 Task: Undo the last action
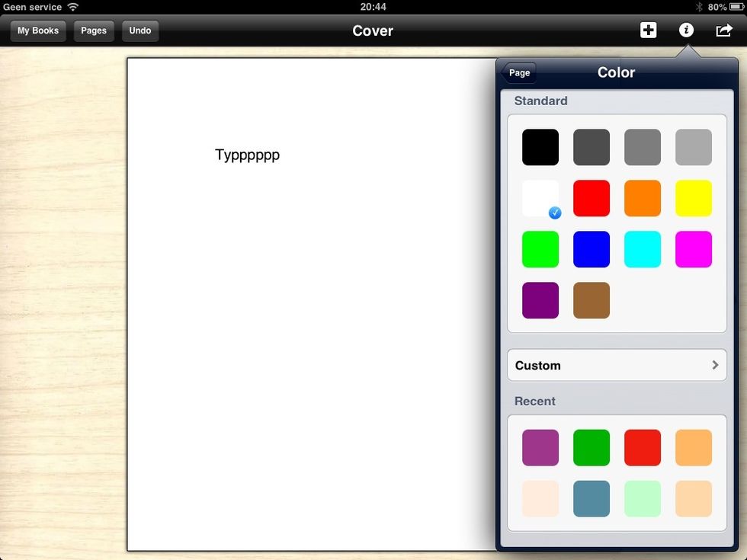pos(139,31)
